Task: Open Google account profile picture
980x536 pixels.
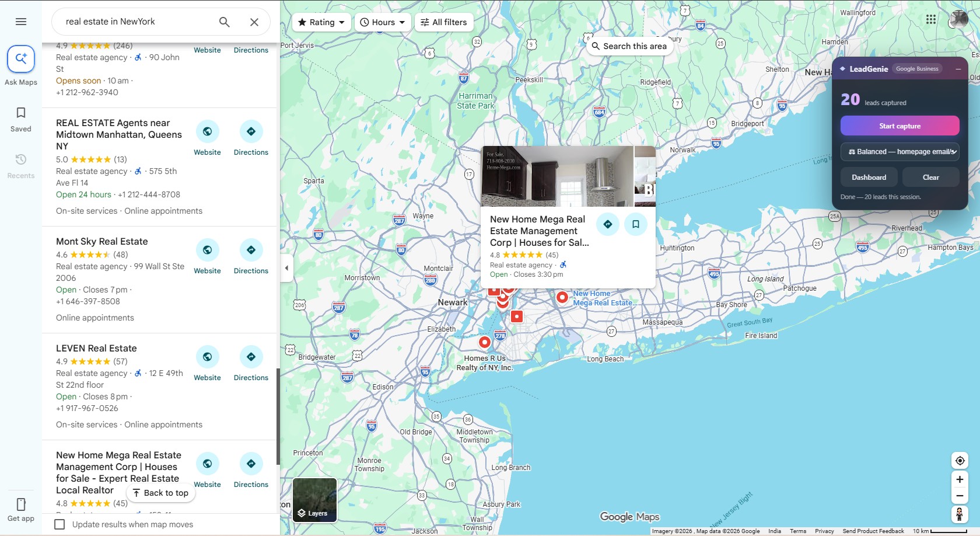Action: 959,19
